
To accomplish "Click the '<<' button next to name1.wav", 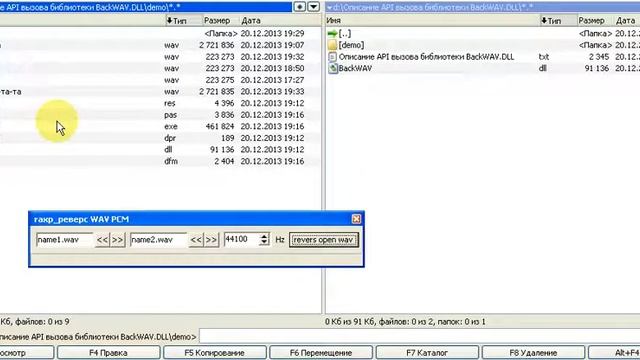I will [x=102, y=240].
